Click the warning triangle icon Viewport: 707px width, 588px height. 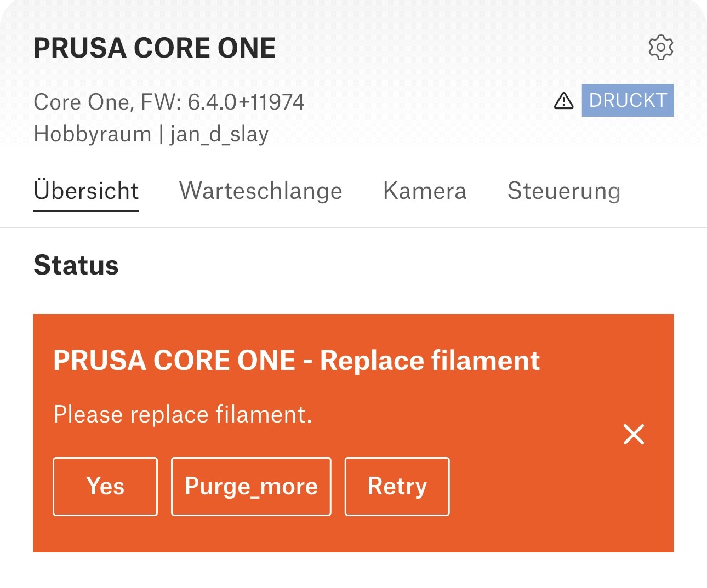[563, 101]
